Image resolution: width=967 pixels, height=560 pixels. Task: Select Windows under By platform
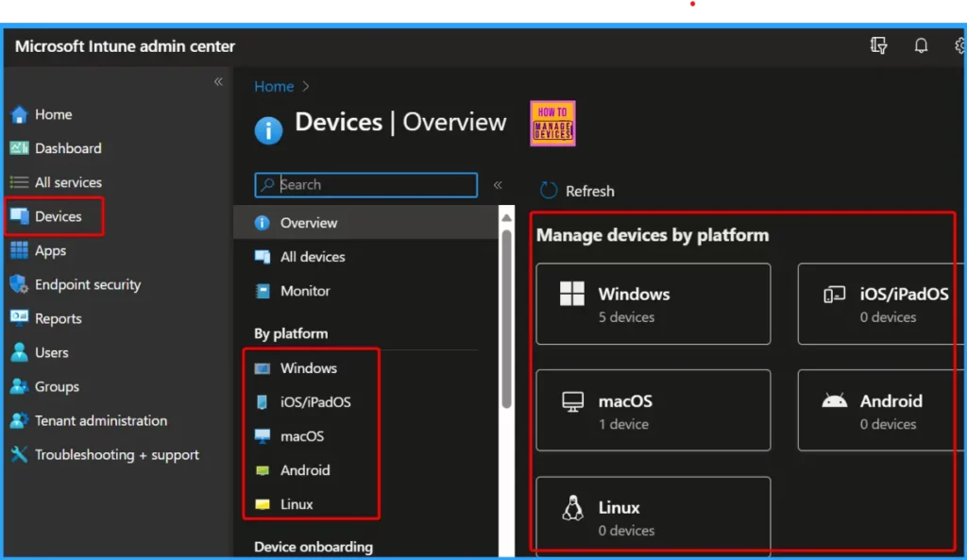pos(309,368)
